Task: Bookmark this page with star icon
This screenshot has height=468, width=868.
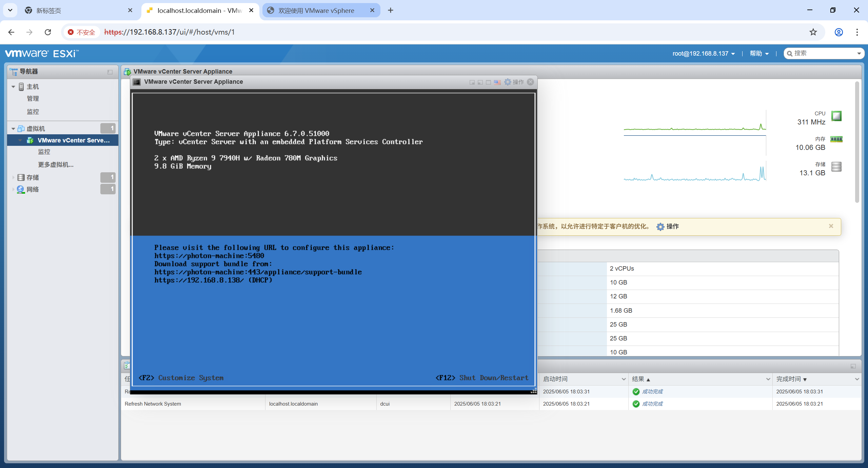Action: click(813, 32)
